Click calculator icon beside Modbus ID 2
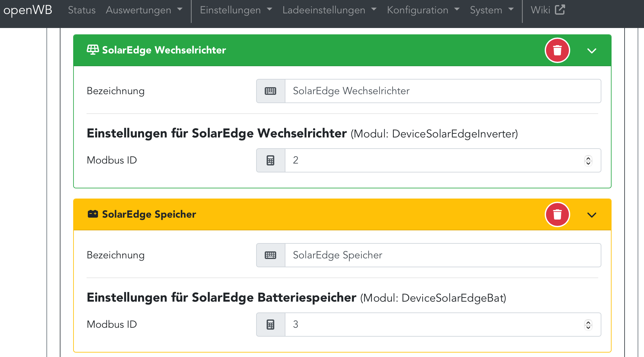Image resolution: width=644 pixels, height=357 pixels. coord(270,160)
